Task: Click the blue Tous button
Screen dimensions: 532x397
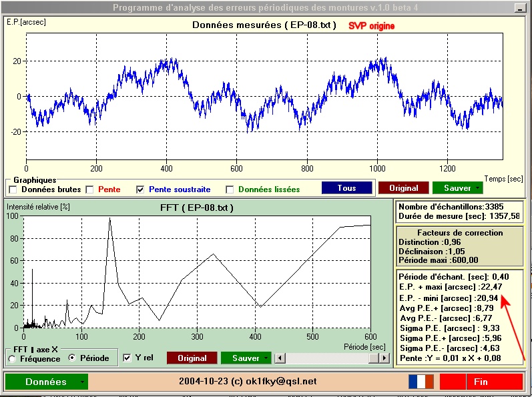Action: (346, 187)
